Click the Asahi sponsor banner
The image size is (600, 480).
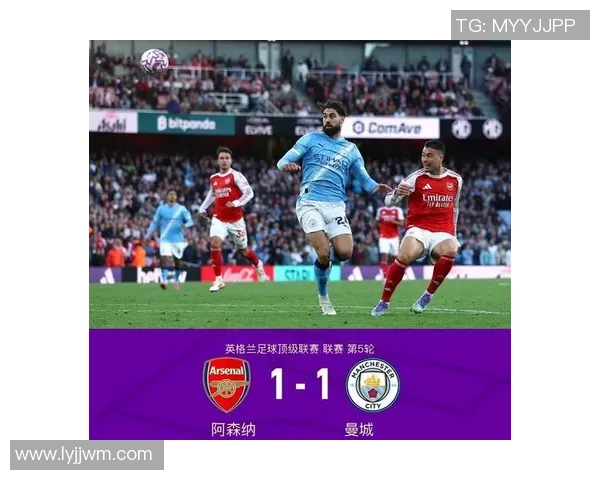tap(113, 122)
